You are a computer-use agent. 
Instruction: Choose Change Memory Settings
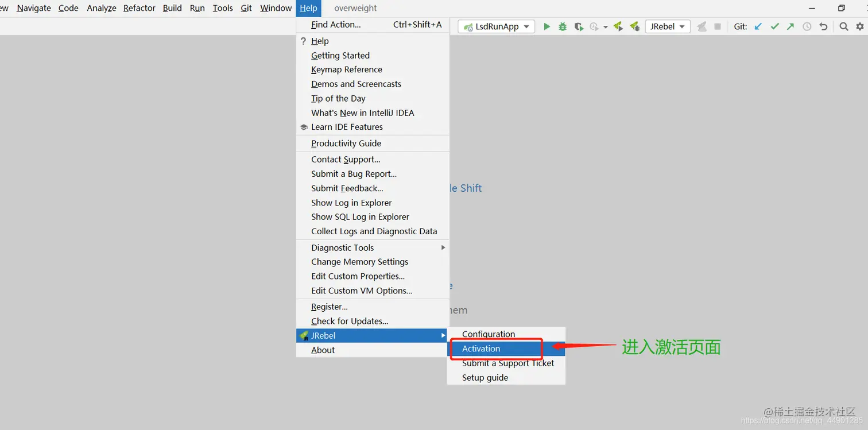pyautogui.click(x=372, y=262)
